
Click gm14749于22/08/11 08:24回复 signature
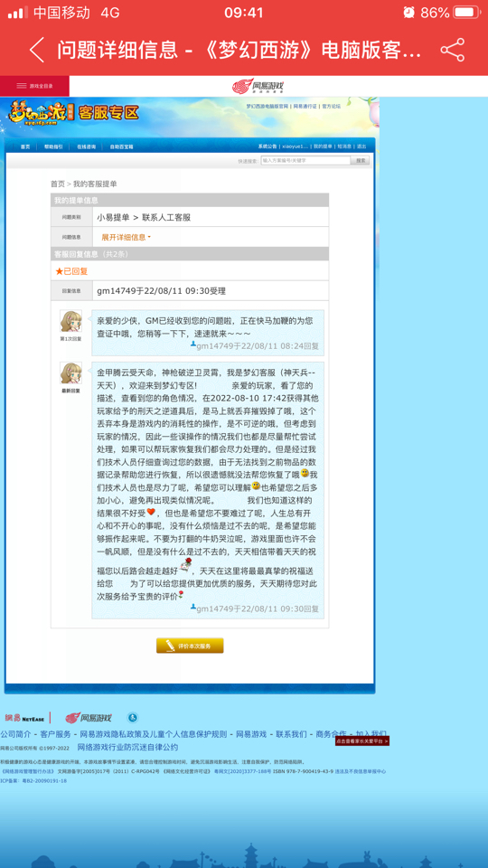[255, 346]
